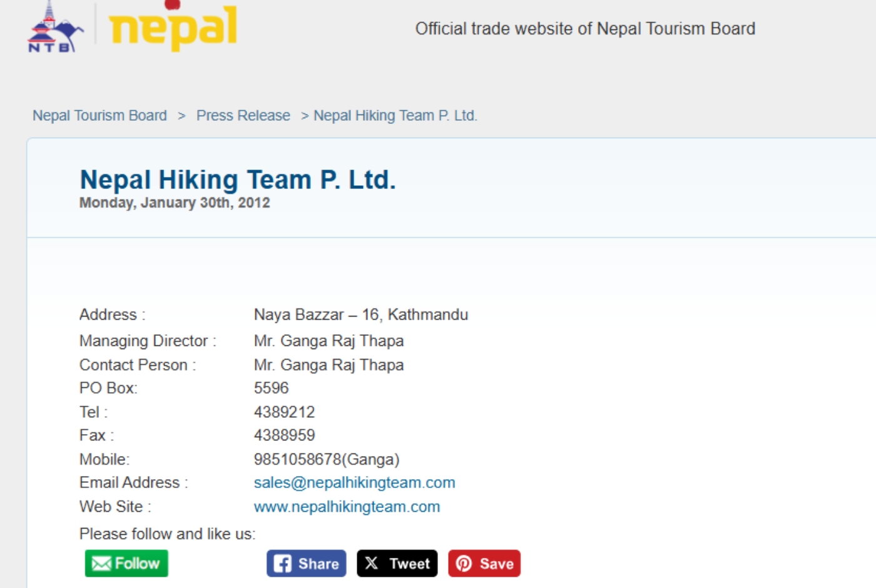The height and width of the screenshot is (588, 876).
Task: Click the NTB temple logo icon
Action: click(x=55, y=26)
